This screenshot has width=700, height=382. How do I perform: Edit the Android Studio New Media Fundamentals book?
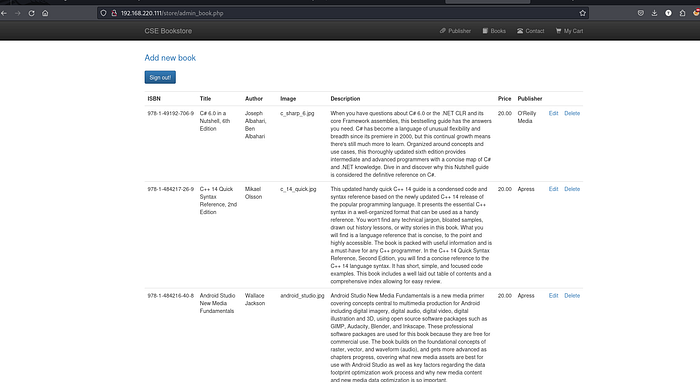553,296
